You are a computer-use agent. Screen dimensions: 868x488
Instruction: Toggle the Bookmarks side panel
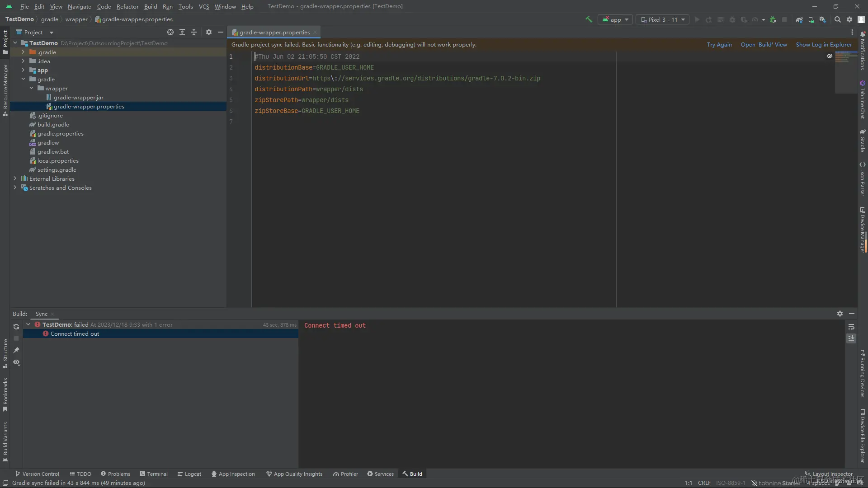tap(5, 394)
